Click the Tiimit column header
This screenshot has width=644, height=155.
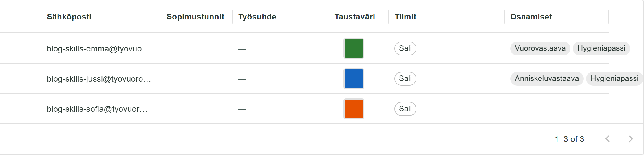[x=405, y=17]
